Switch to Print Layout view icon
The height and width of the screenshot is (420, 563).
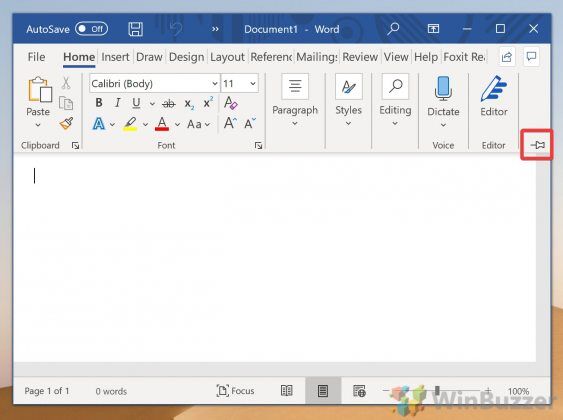[323, 391]
